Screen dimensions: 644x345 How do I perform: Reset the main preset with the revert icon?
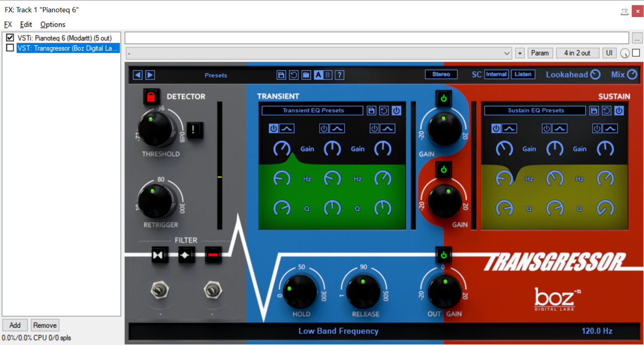[x=294, y=75]
